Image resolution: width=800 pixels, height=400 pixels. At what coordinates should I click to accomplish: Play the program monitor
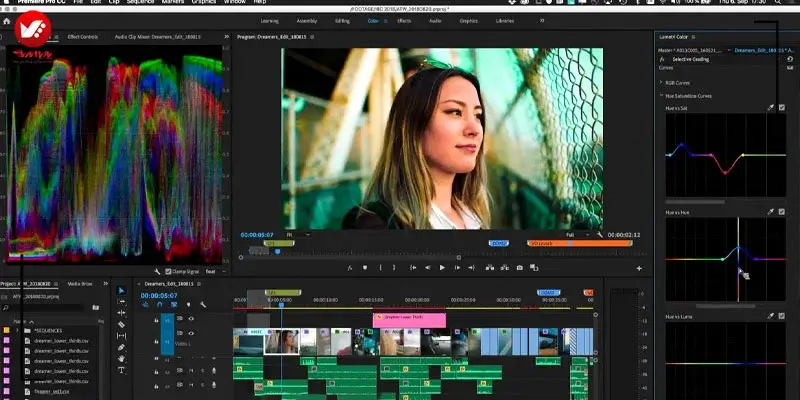pyautogui.click(x=442, y=267)
